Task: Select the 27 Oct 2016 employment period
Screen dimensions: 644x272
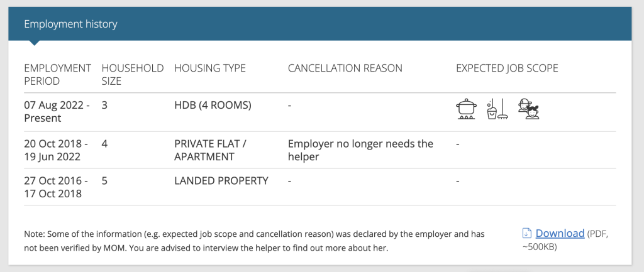Action: 56,187
